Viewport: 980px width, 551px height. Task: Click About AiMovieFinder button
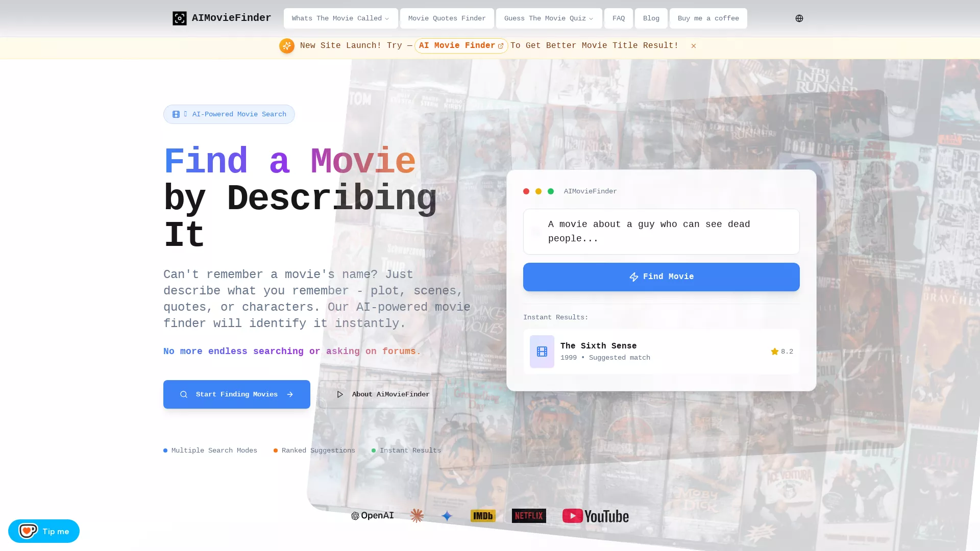click(383, 394)
